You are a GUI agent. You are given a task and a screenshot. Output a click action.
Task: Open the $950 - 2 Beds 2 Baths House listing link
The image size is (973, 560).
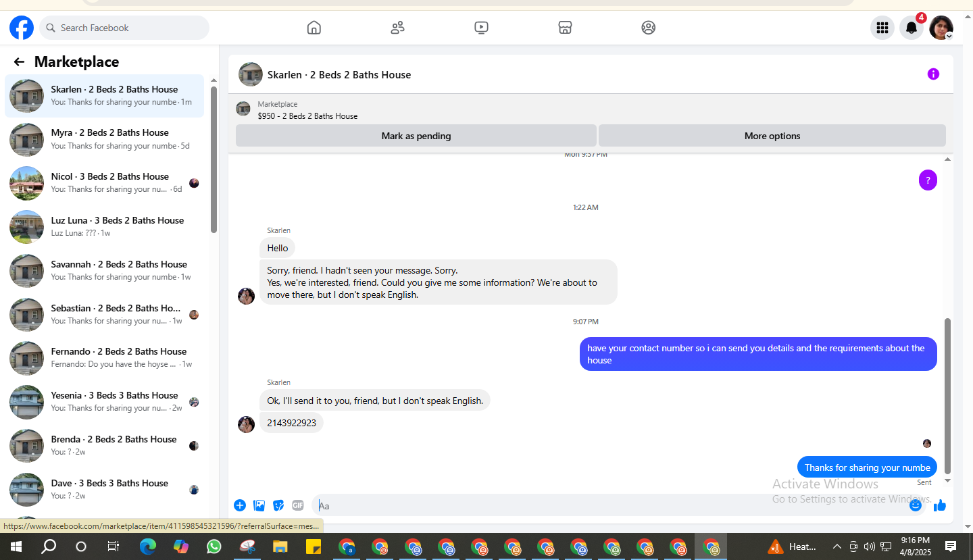tap(307, 116)
